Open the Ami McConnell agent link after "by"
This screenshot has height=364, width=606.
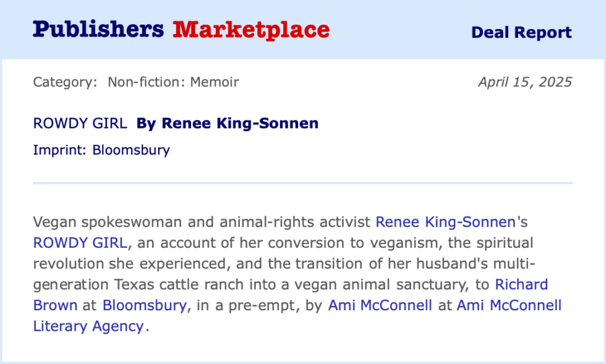[380, 305]
